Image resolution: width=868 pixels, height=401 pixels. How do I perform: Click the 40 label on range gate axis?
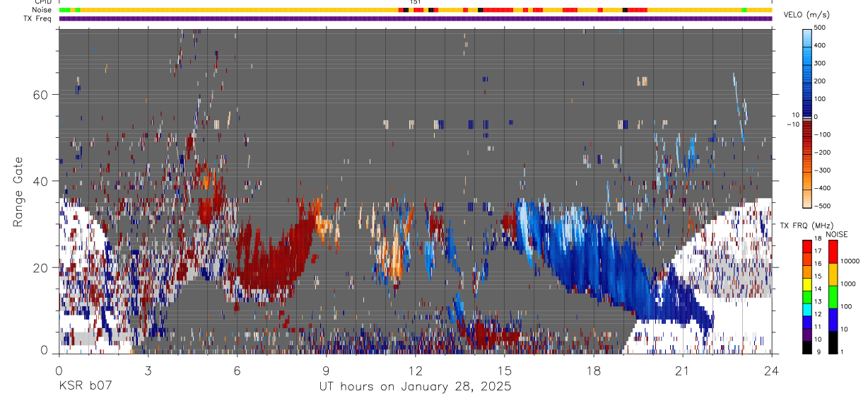[41, 181]
